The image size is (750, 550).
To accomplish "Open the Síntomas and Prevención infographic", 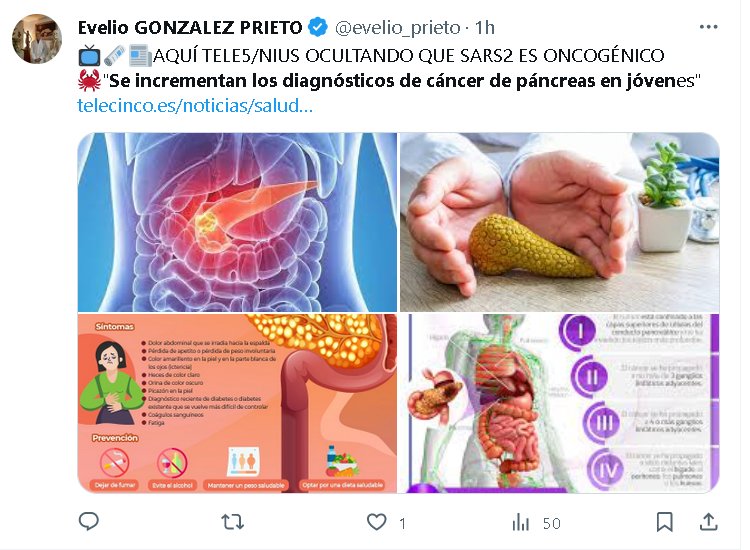I will pyautogui.click(x=237, y=403).
